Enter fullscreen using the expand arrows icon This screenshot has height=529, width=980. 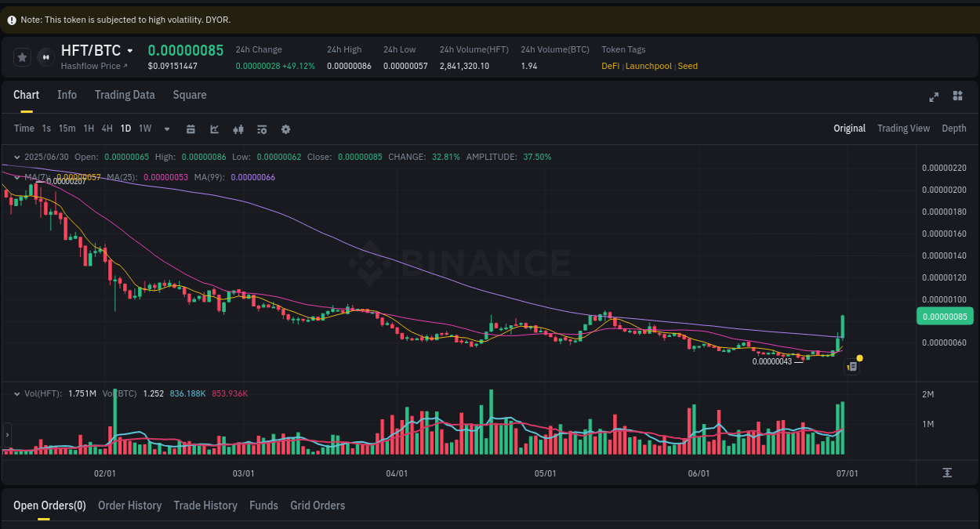tap(933, 96)
